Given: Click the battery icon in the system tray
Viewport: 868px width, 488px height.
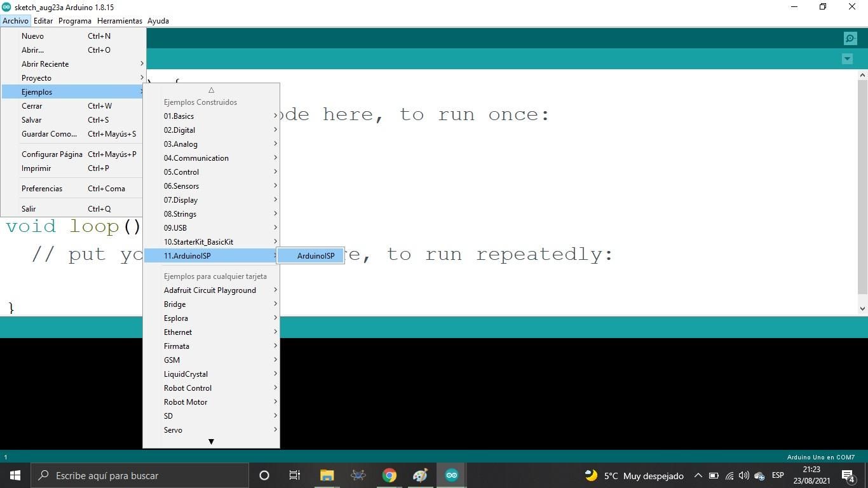Looking at the screenshot, I should pyautogui.click(x=714, y=475).
